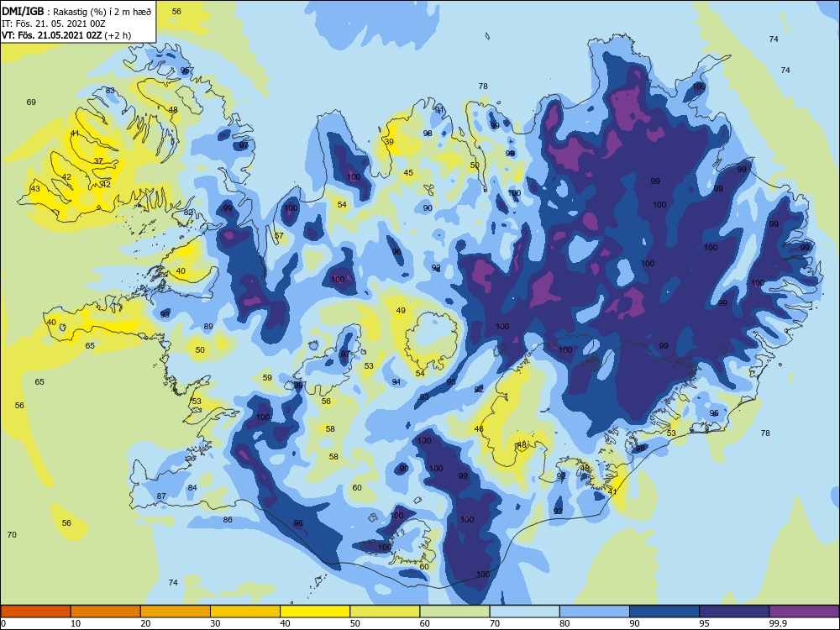Image resolution: width=840 pixels, height=630 pixels.
Task: Click the humidity value '91' in the north
Action: 439,110
